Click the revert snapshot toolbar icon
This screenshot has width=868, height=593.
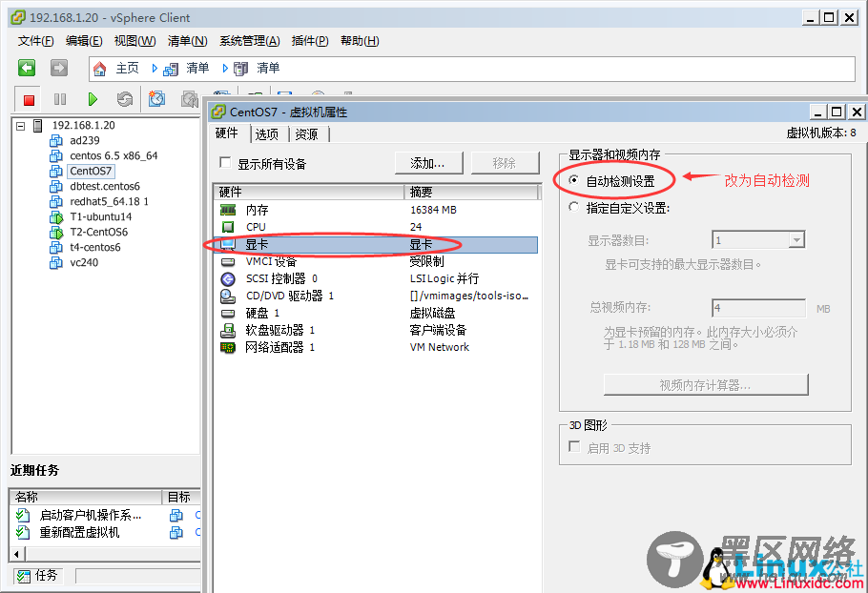pos(190,99)
